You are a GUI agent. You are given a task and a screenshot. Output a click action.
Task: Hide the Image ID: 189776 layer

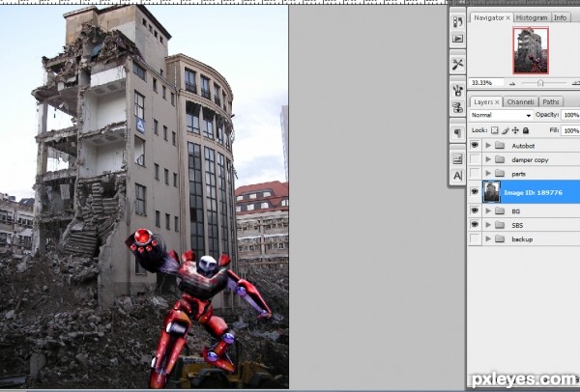475,191
